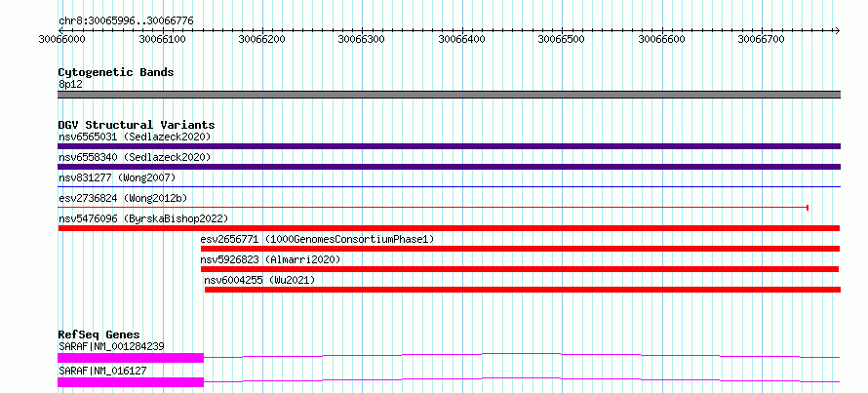868x393 pixels.
Task: Open SARAF|NM_001284239 transcript label
Action: pyautogui.click(x=111, y=346)
